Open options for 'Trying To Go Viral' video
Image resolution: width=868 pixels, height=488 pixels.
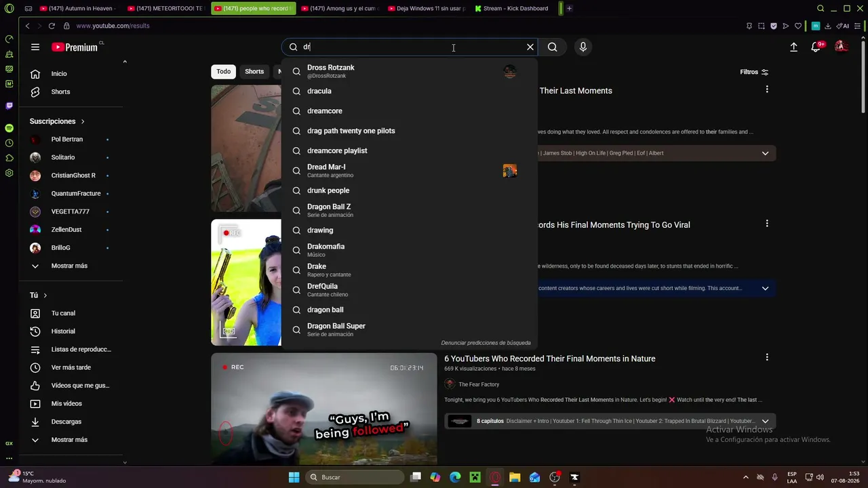767,224
